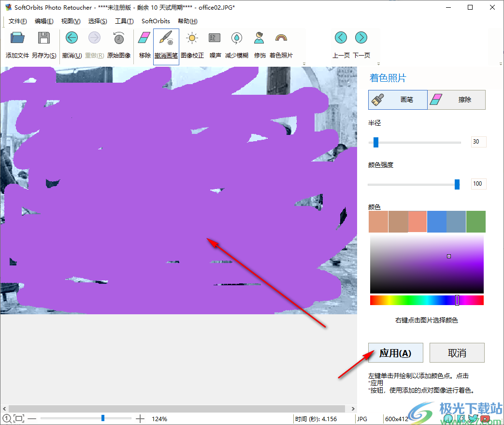Click the 半径 (Radius) value input field
This screenshot has width=504, height=425.
point(478,142)
